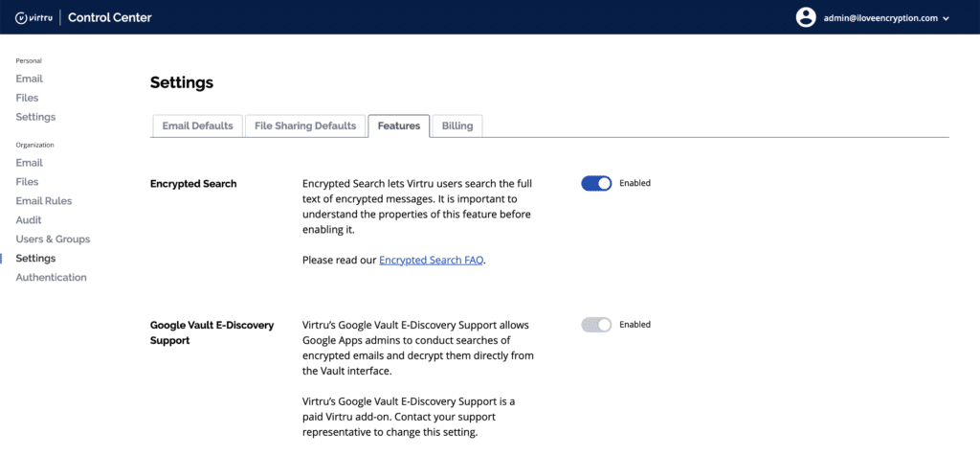Screen dimensions: 980x456
Task: Go to the Billing tab
Action: [x=457, y=126]
